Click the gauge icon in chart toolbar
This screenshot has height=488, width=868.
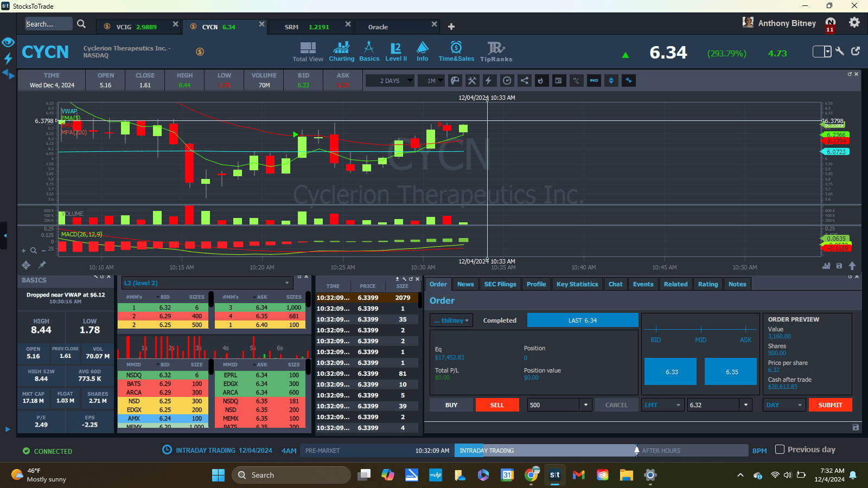[507, 81]
